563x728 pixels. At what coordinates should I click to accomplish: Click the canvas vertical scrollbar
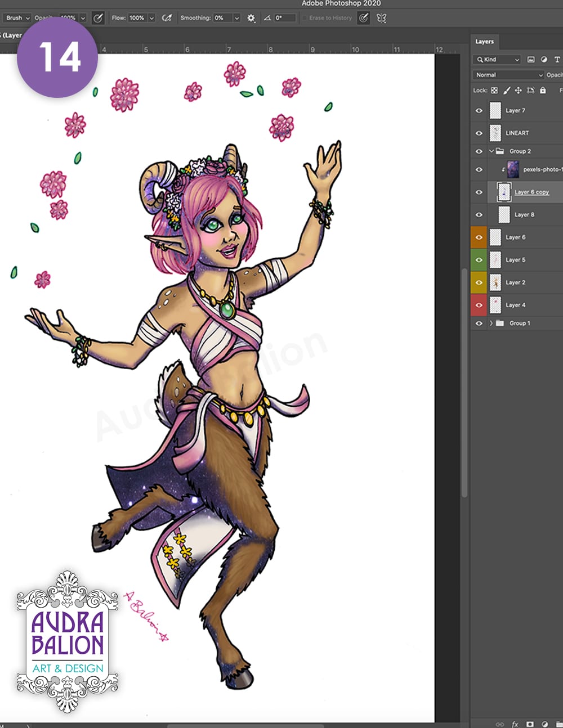click(464, 383)
